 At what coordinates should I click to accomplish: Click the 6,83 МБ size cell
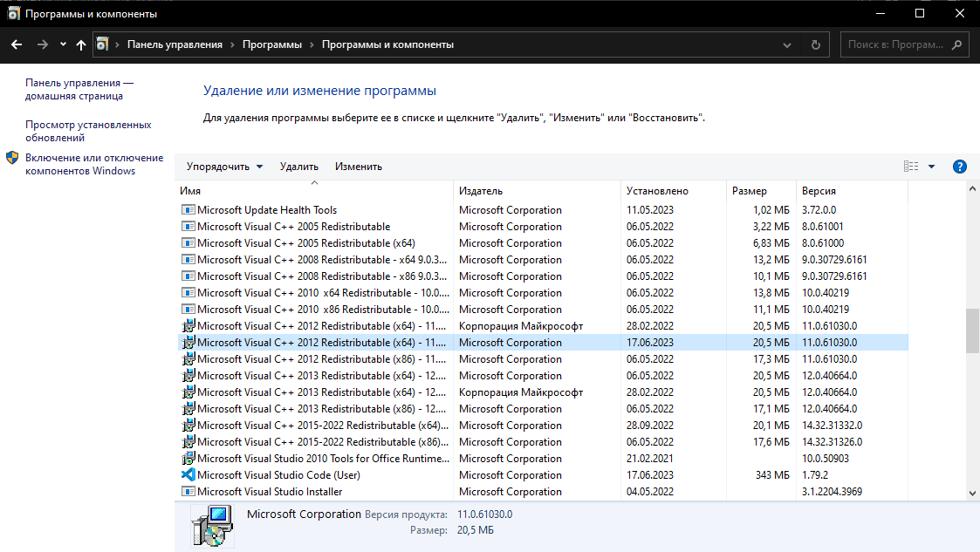pos(771,243)
